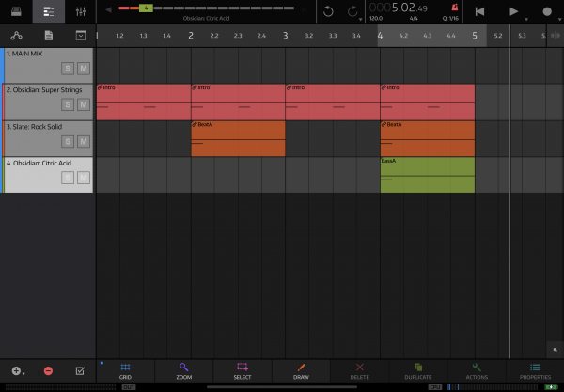
Task: Start recording with the record button
Action: (x=547, y=11)
